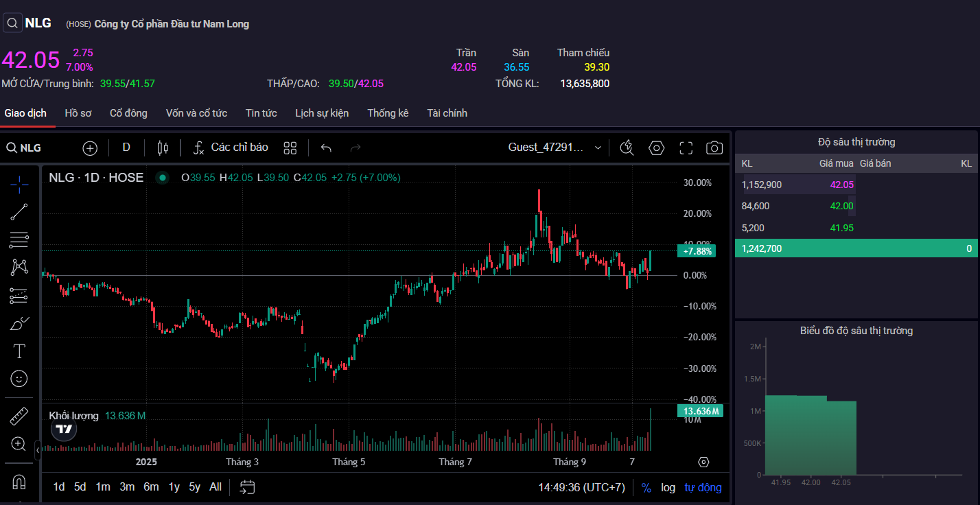Open the Tài chính tab

[x=447, y=113]
